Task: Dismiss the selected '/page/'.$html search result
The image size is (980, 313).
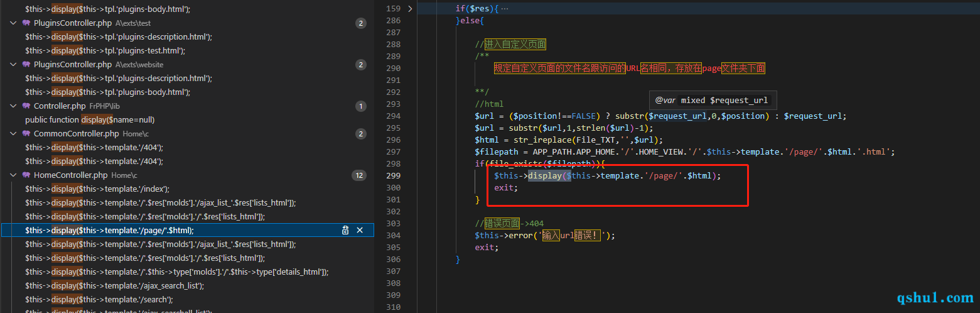Action: pos(360,231)
